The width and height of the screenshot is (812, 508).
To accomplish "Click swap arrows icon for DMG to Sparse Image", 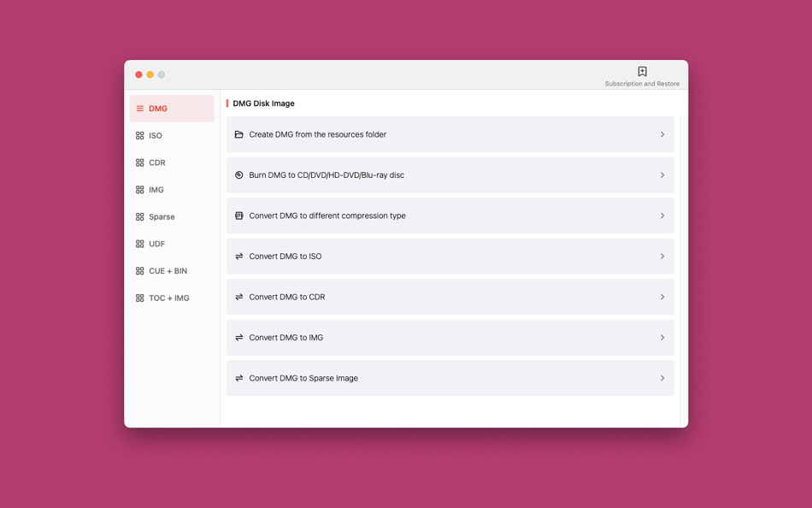I will pos(238,378).
